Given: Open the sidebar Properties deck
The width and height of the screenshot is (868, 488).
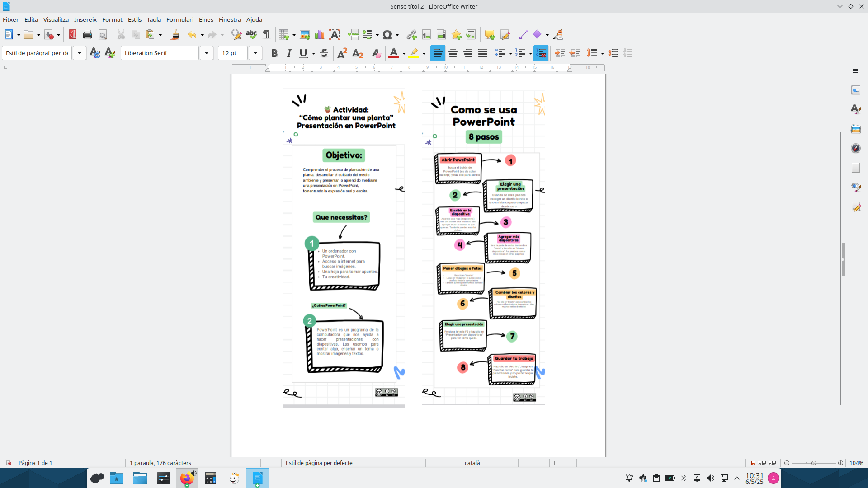Looking at the screenshot, I should click(x=855, y=90).
